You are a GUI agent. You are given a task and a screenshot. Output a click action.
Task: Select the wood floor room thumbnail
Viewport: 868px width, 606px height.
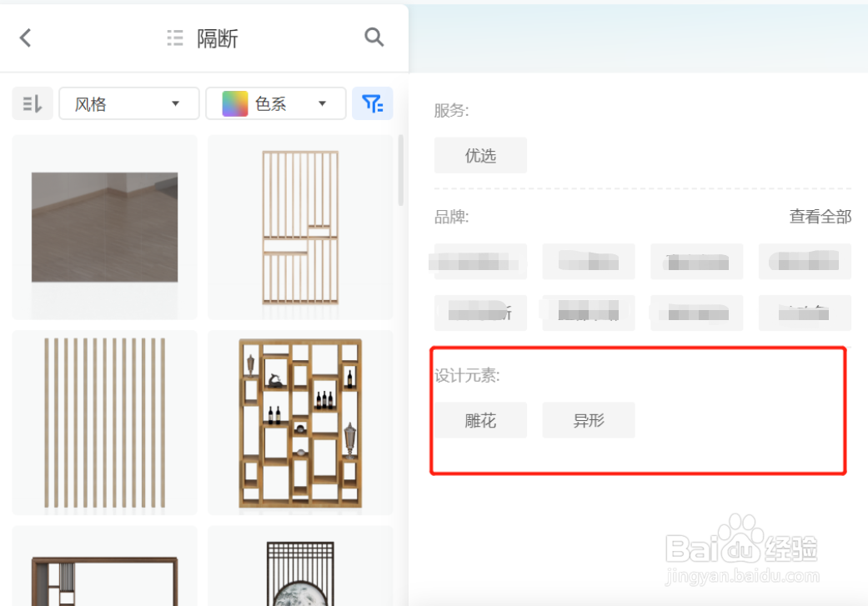[104, 227]
